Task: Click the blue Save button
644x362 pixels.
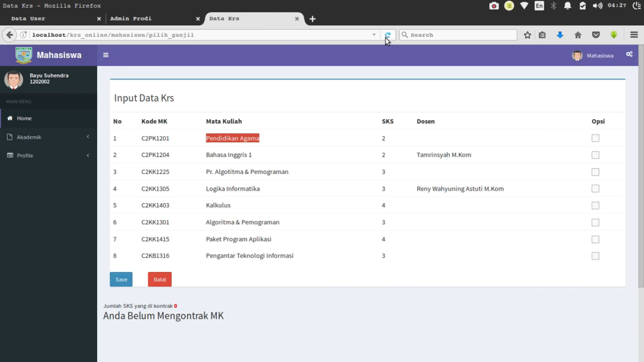Action: 121,280
